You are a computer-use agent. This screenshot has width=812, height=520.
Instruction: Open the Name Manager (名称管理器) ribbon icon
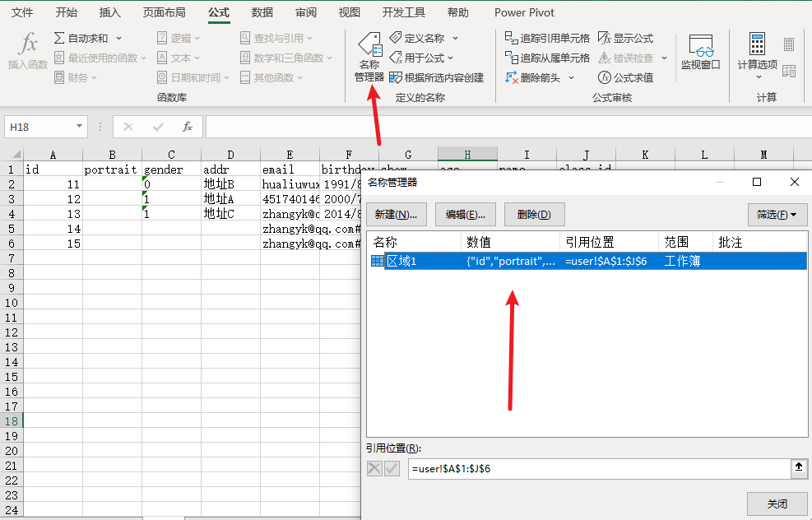tap(369, 57)
